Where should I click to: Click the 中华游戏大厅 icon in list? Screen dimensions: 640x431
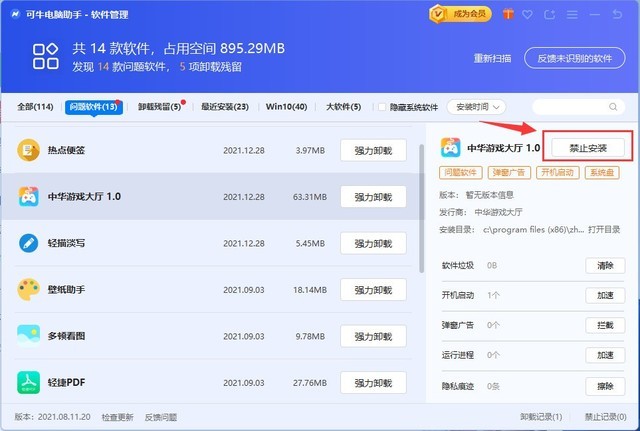[29, 197]
